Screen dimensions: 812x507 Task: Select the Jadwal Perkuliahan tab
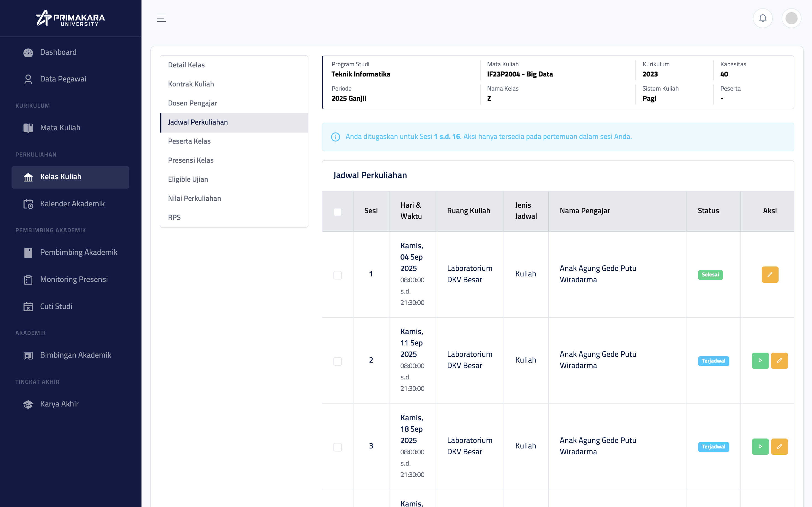(x=234, y=122)
